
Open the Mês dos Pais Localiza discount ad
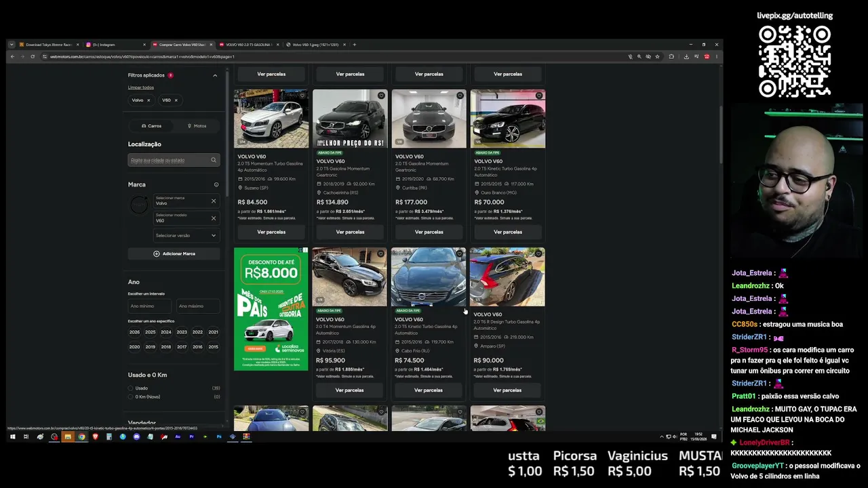(x=271, y=309)
